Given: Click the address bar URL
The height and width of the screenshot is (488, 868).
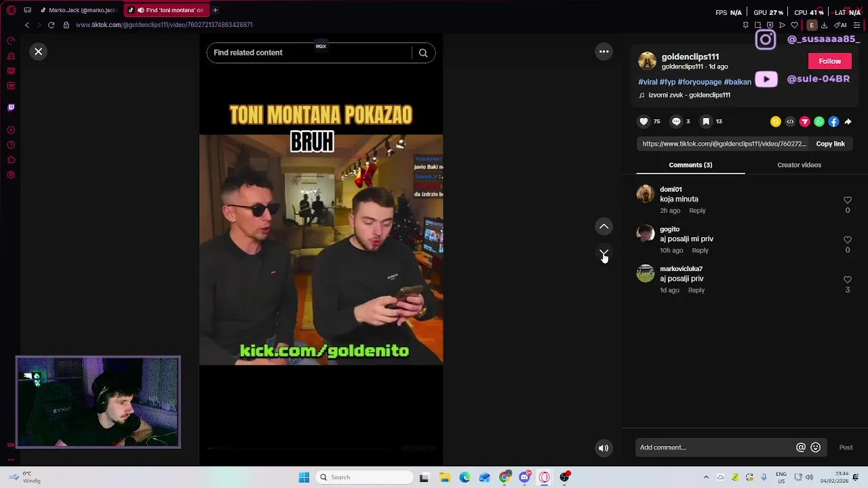Looking at the screenshot, I should [164, 25].
